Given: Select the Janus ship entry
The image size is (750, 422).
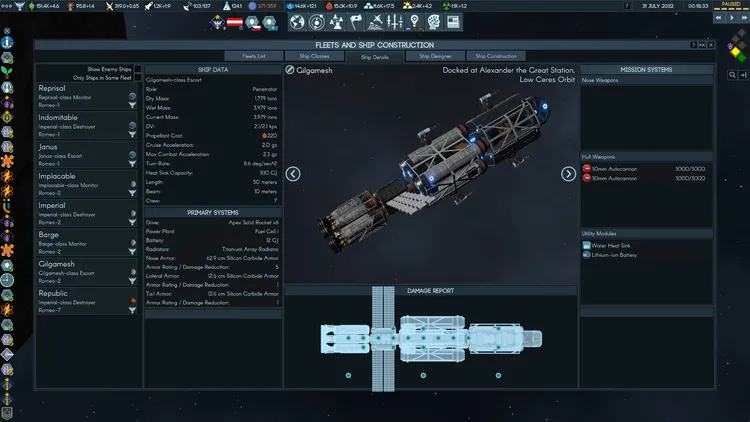Looking at the screenshot, I should point(87,155).
